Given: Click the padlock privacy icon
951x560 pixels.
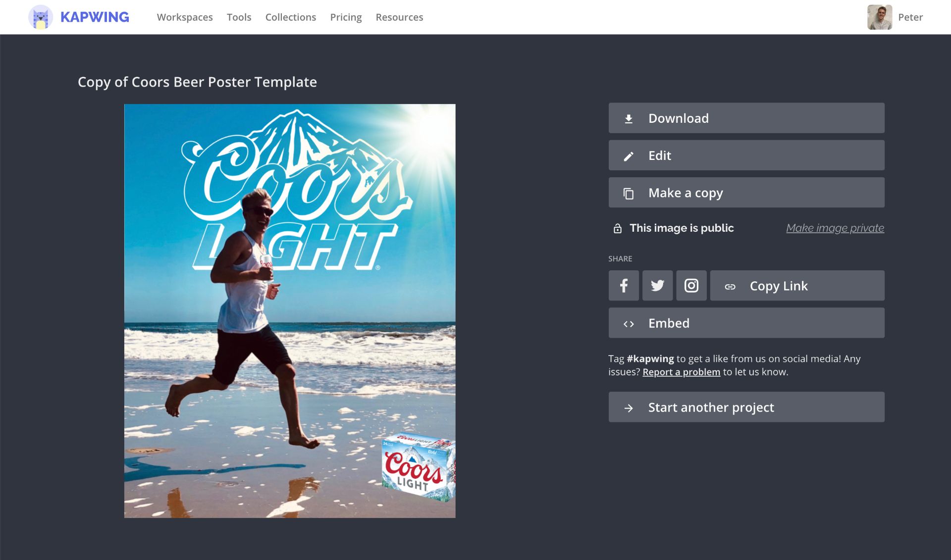Looking at the screenshot, I should pos(617,228).
